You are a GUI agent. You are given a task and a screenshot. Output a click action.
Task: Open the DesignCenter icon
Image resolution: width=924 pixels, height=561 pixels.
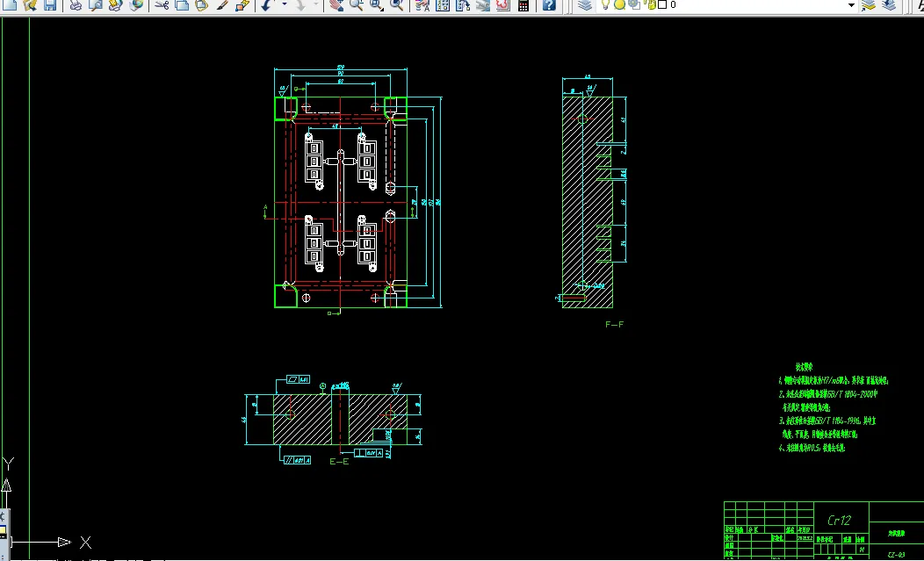click(x=443, y=5)
